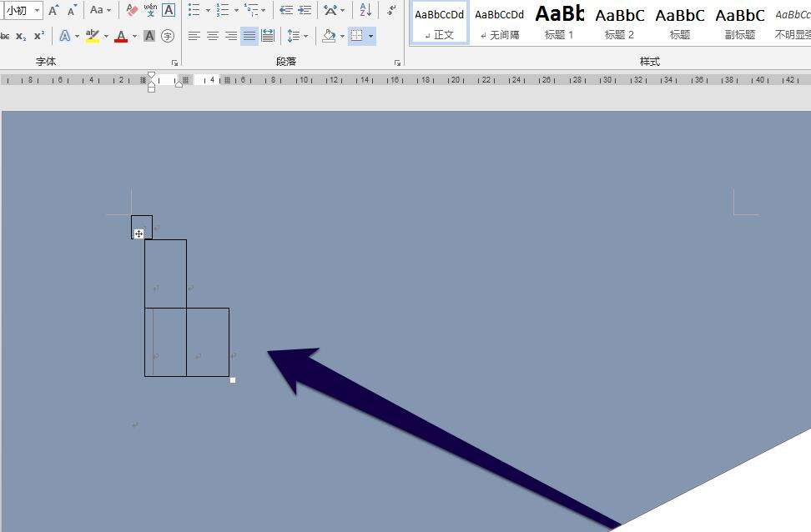Apply the 标题 1 style
The image size is (811, 532).
[559, 23]
